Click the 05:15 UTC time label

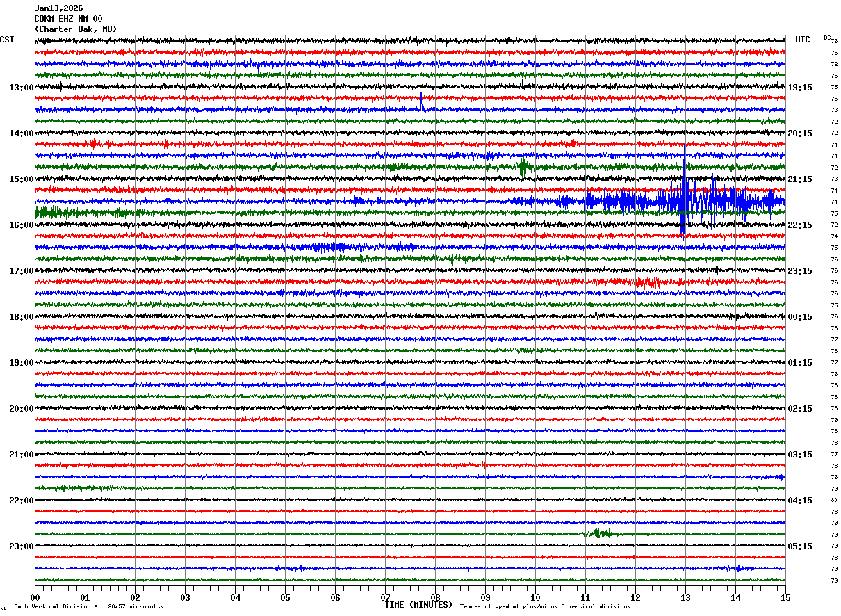click(800, 546)
